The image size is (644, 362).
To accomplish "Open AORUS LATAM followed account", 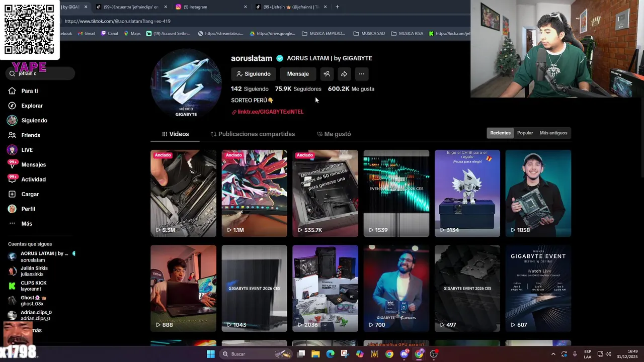I will [41, 256].
